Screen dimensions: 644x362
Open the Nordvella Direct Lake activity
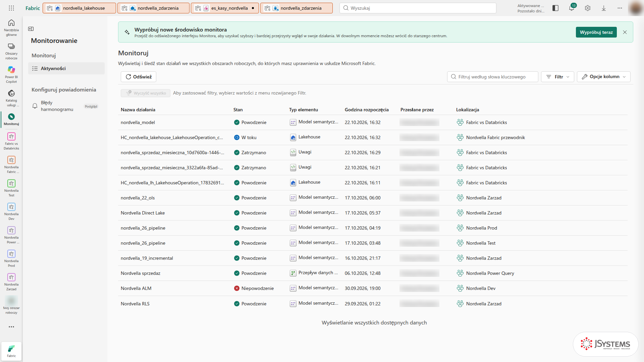coord(143,213)
